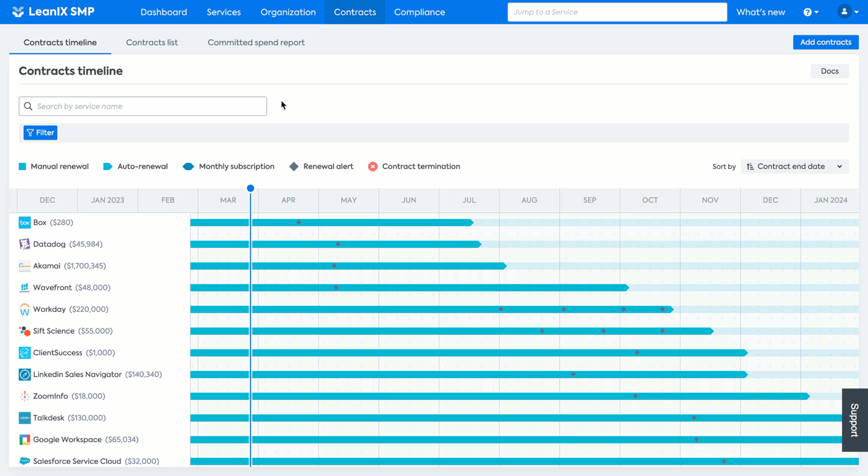Click the Renewal alert legend diamond
The height and width of the screenshot is (476, 868).
click(x=294, y=167)
